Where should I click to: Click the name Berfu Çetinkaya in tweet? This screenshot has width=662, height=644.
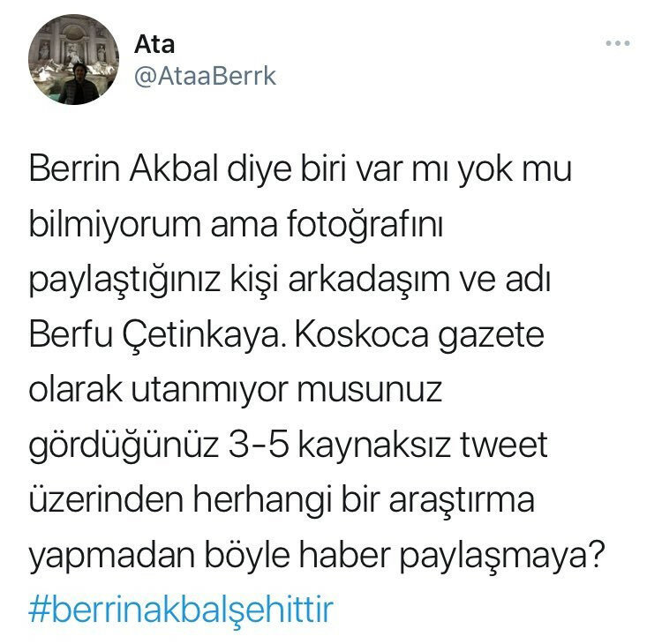click(155, 335)
